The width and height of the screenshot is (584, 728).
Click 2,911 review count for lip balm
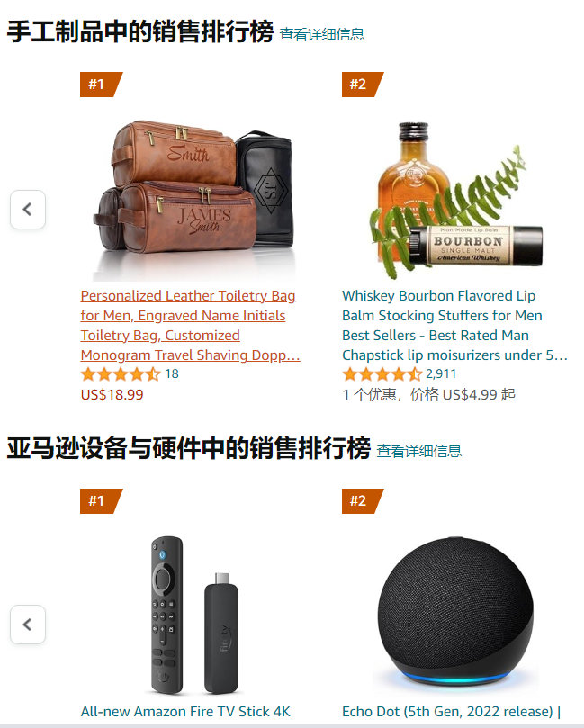[441, 373]
